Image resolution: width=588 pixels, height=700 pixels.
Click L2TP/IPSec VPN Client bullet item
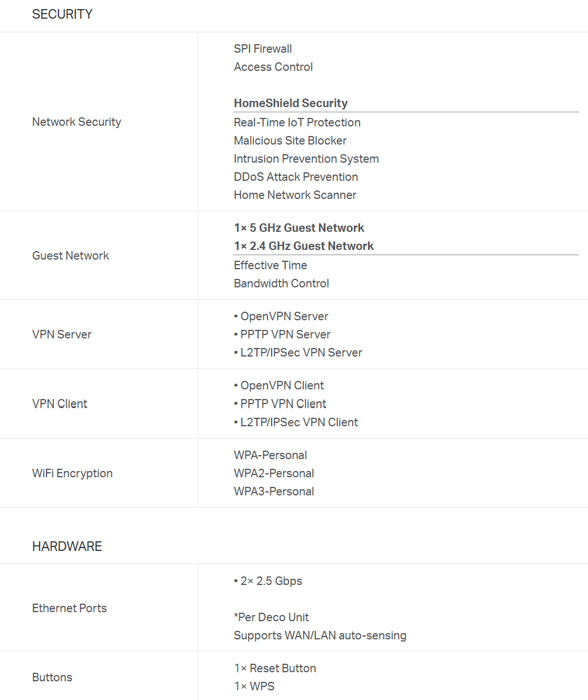tap(296, 422)
